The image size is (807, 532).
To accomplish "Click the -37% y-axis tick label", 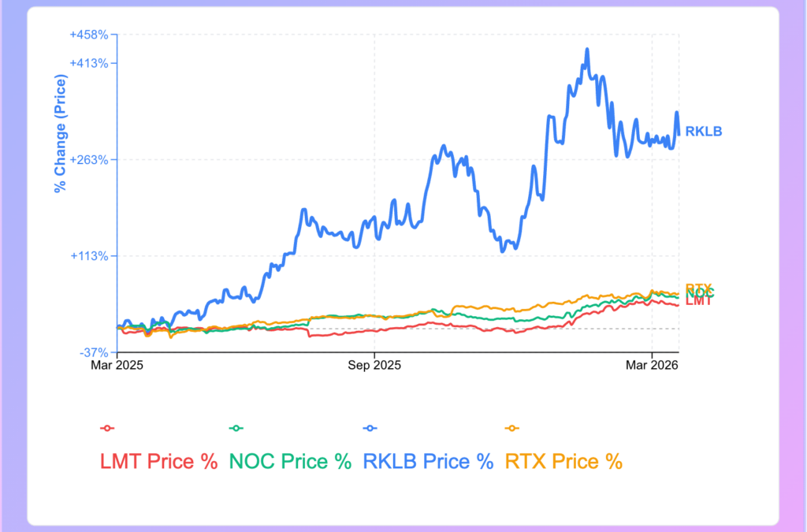I will [x=98, y=352].
